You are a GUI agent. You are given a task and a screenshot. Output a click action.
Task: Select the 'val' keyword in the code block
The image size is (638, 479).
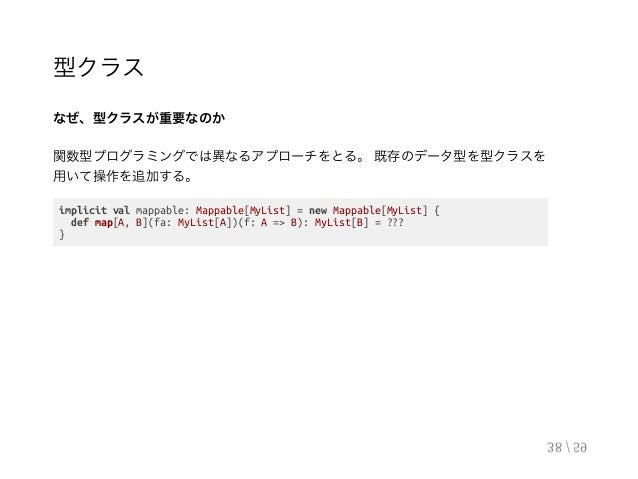pos(121,210)
